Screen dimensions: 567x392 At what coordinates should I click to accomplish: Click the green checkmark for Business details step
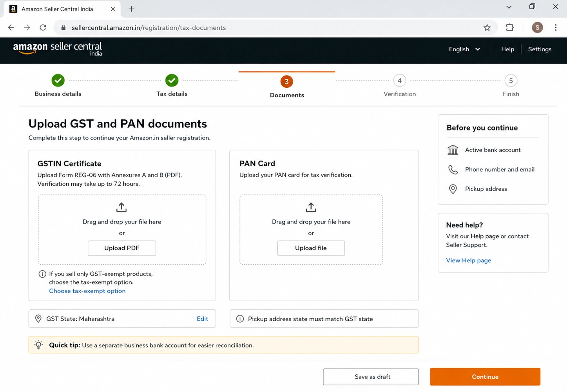58,80
